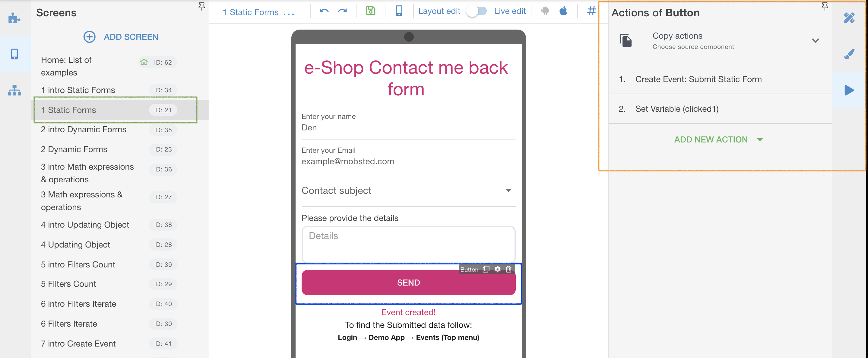Image resolution: width=868 pixels, height=358 pixels.
Task: Select the Apple platform icon
Action: pyautogui.click(x=563, y=11)
